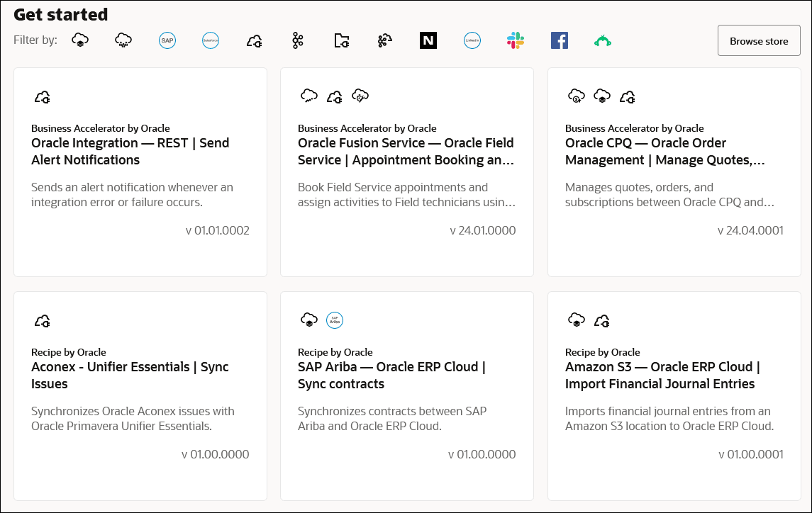Filter recipes by LinkedIn
Viewport: 812px width, 513px height.
click(x=472, y=40)
